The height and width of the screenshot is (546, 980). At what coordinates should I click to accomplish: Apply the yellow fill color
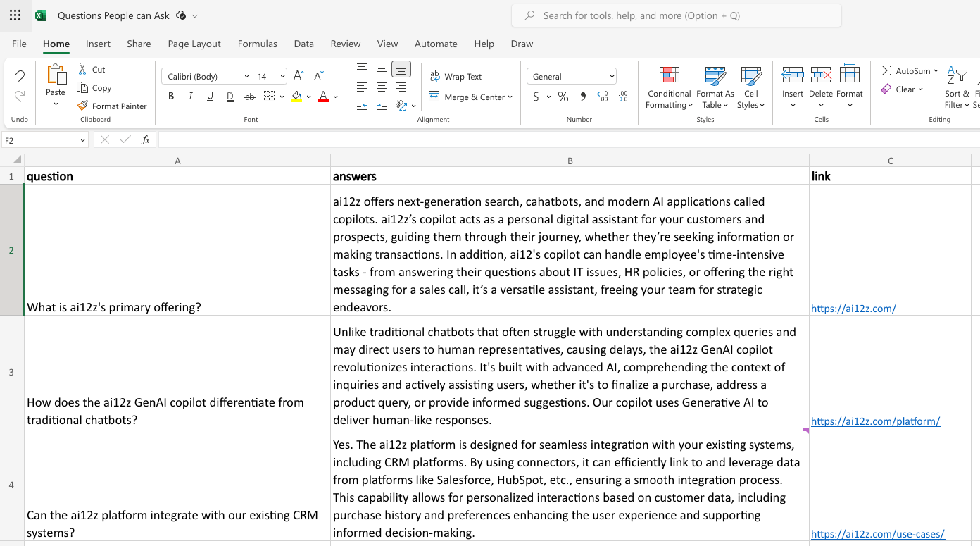pyautogui.click(x=296, y=97)
